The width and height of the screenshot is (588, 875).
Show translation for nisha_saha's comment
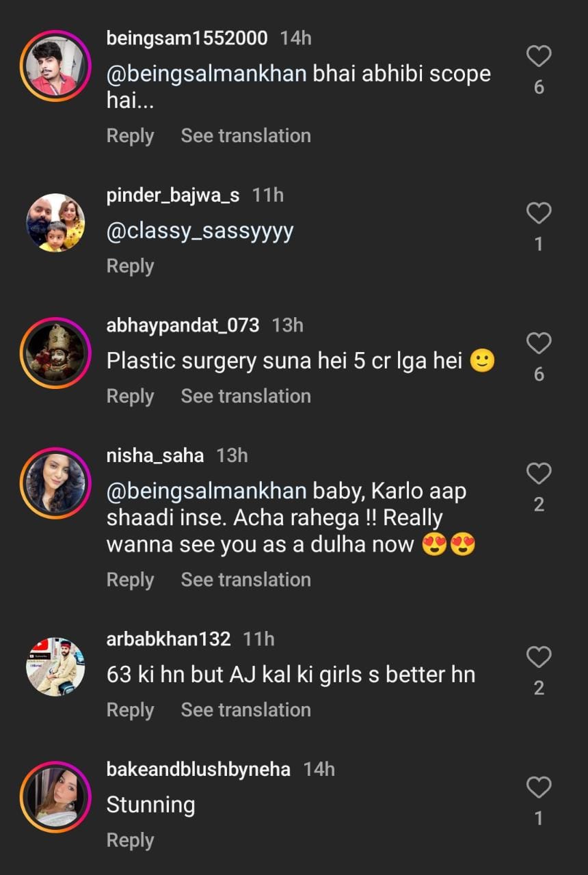(245, 580)
